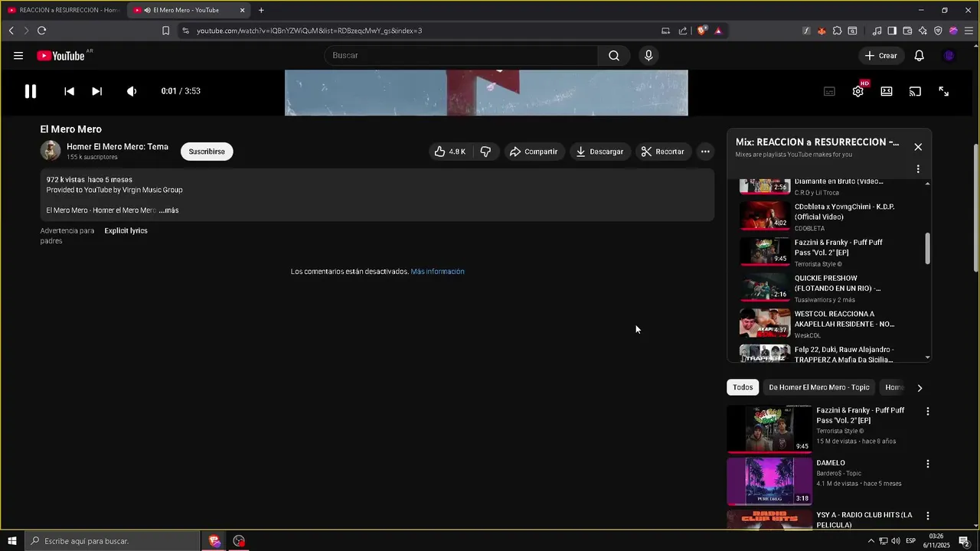
Task: Open the Windows Start menu
Action: [x=11, y=541]
